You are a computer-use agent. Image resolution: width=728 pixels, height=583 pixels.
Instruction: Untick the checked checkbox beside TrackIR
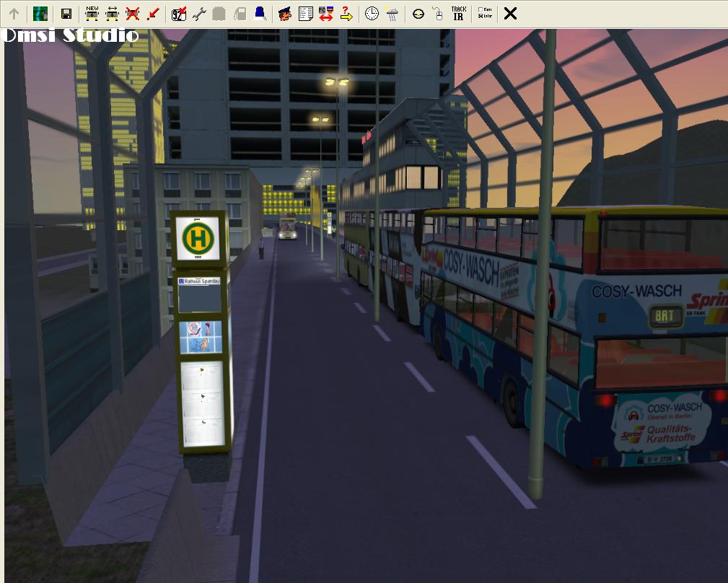[481, 16]
